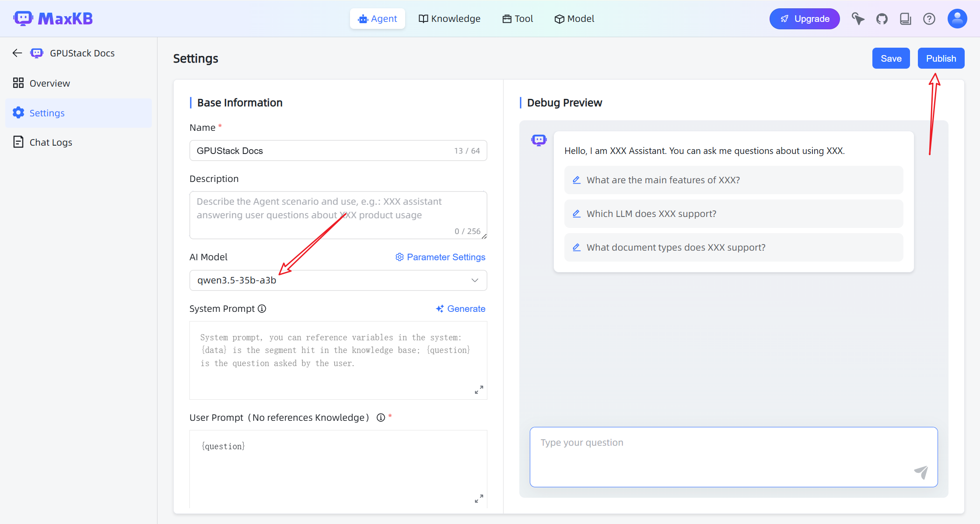Open the Model tab in top navigation
Image resolution: width=980 pixels, height=524 pixels.
[x=574, y=19]
